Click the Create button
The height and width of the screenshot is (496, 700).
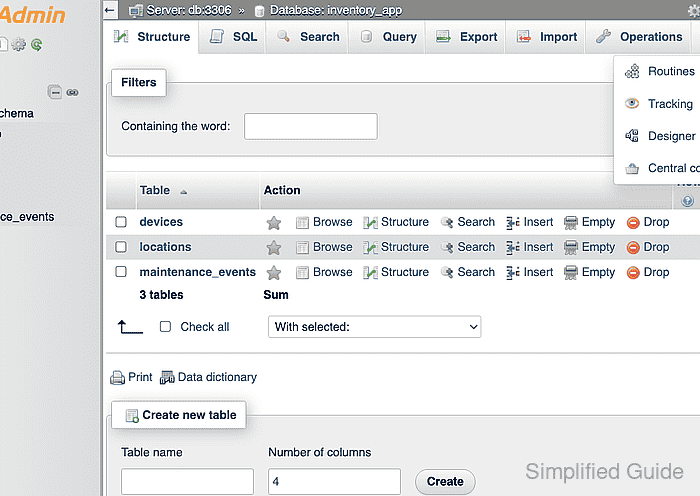coord(445,482)
